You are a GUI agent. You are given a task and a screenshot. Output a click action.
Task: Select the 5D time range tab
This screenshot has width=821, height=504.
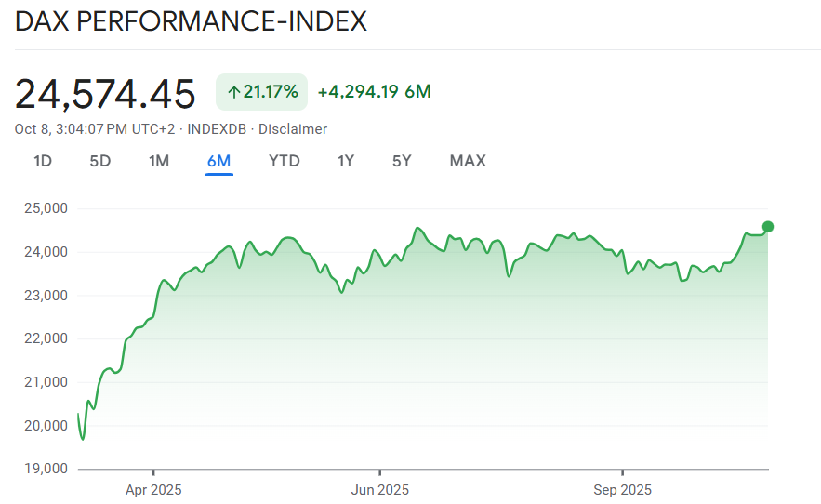[100, 161]
